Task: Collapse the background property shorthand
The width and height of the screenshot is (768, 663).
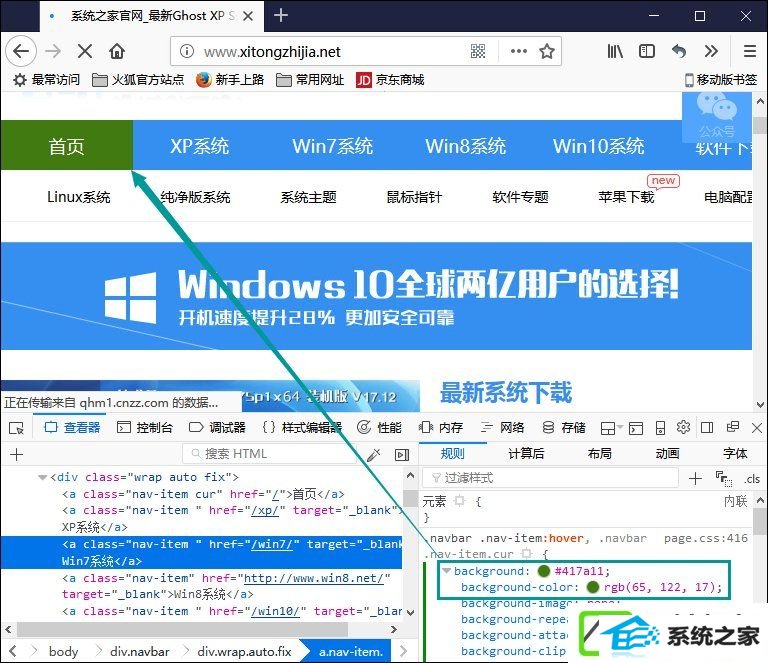Action: 447,570
